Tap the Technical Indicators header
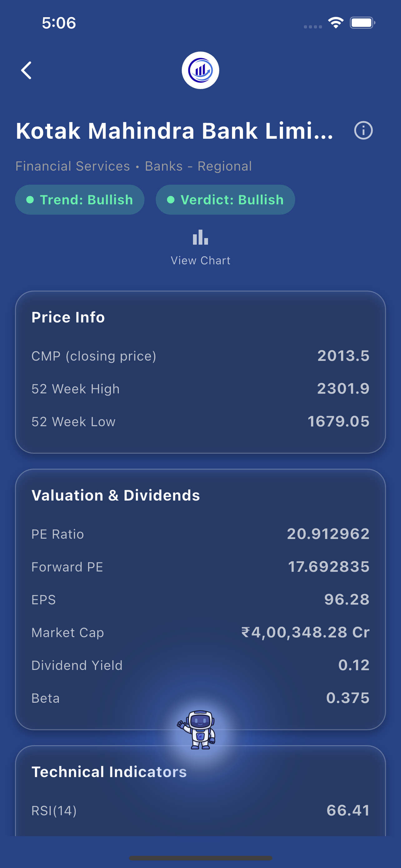Image resolution: width=401 pixels, height=868 pixels. tap(109, 772)
